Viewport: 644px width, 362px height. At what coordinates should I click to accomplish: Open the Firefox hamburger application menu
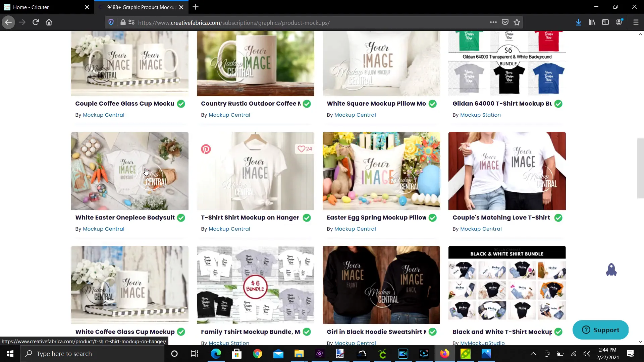[x=636, y=22]
